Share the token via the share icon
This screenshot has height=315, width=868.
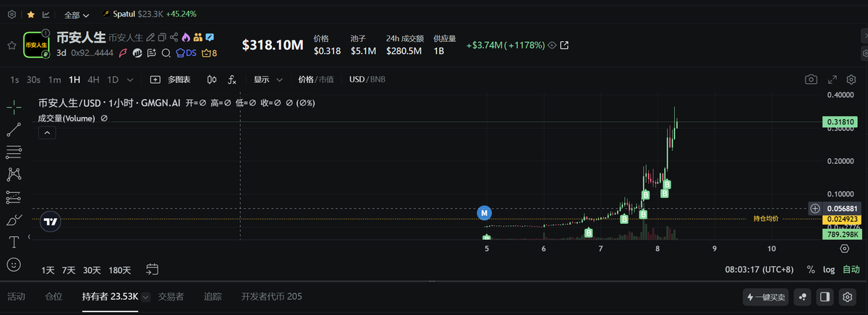174,37
